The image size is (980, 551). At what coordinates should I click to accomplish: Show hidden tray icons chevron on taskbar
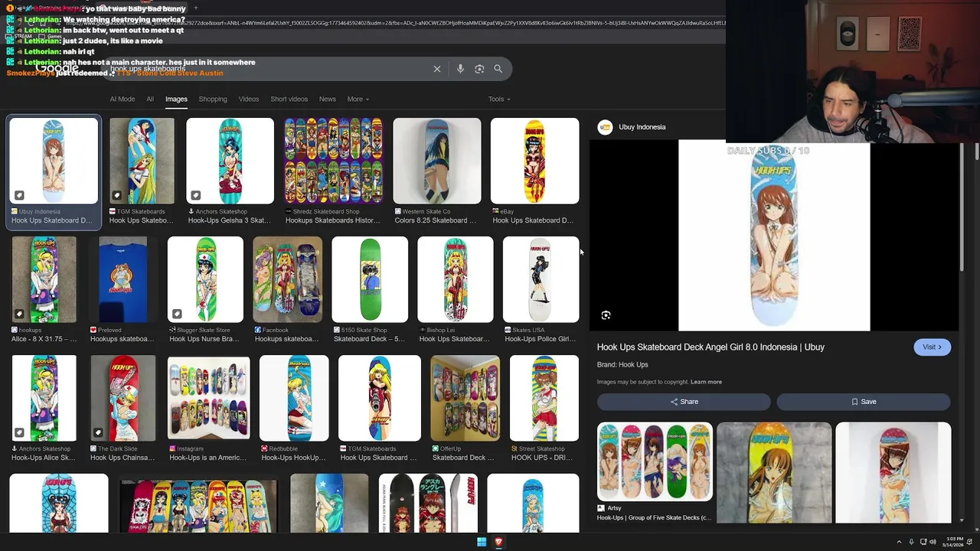(x=899, y=542)
